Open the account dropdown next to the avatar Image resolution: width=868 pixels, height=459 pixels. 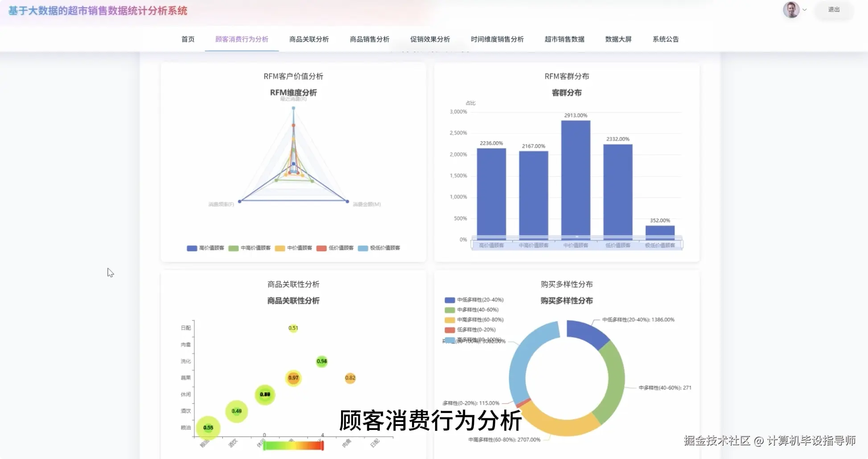(x=805, y=10)
